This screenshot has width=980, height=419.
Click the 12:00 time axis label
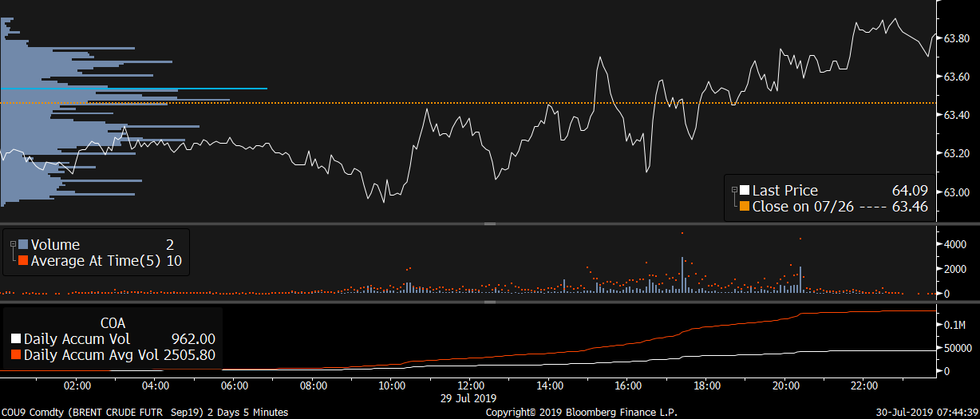[x=470, y=385]
